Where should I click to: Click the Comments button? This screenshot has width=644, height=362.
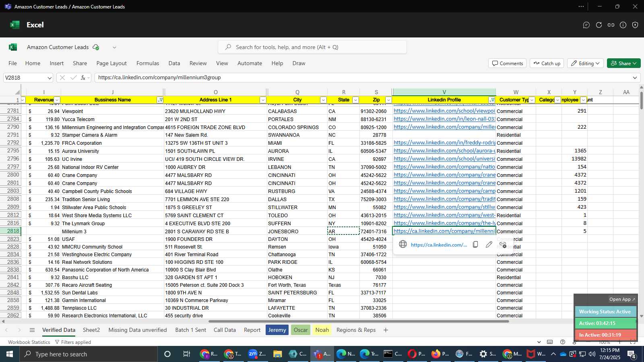tap(507, 63)
